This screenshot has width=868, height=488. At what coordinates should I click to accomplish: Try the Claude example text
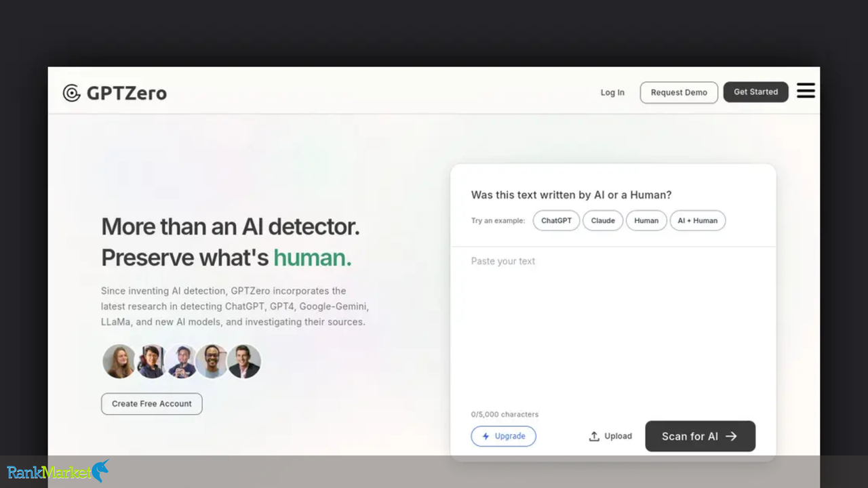[603, 220]
